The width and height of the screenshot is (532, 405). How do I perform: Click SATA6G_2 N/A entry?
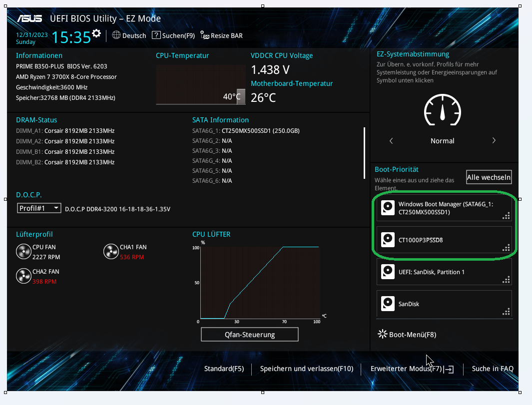point(212,141)
